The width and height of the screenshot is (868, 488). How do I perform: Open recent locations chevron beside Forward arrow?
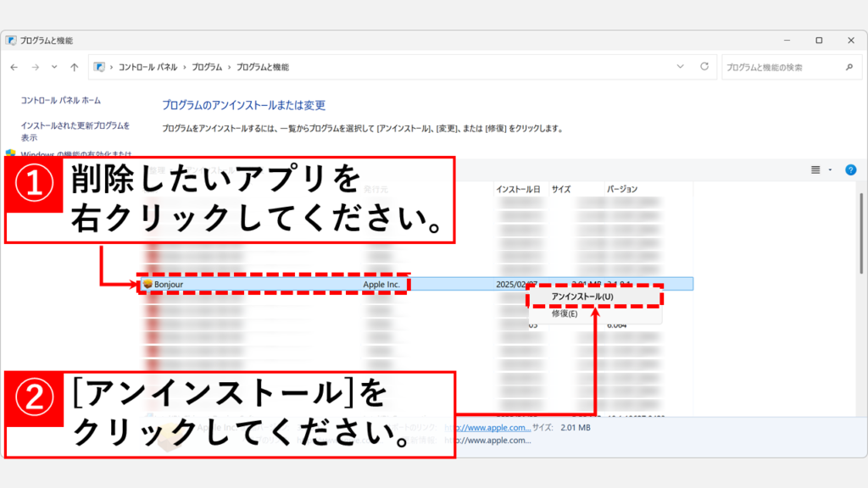(x=54, y=67)
